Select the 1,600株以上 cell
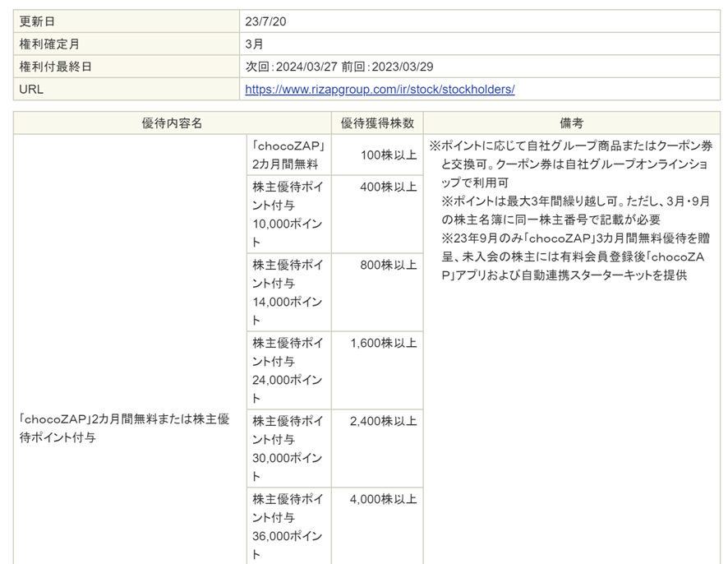Viewport: 728px width, 564px height. (377, 370)
